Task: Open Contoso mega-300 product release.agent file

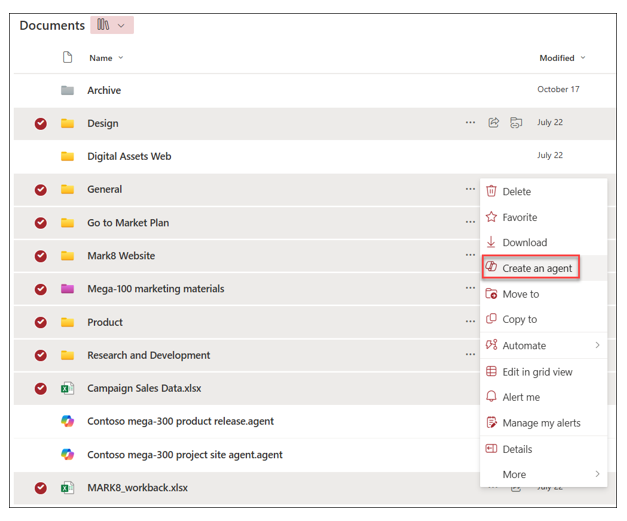Action: (180, 421)
